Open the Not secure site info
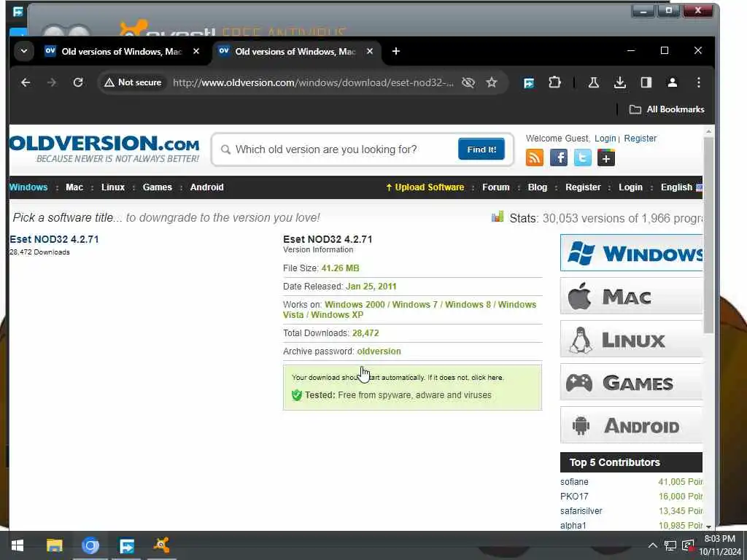The image size is (747, 560). coord(133,82)
